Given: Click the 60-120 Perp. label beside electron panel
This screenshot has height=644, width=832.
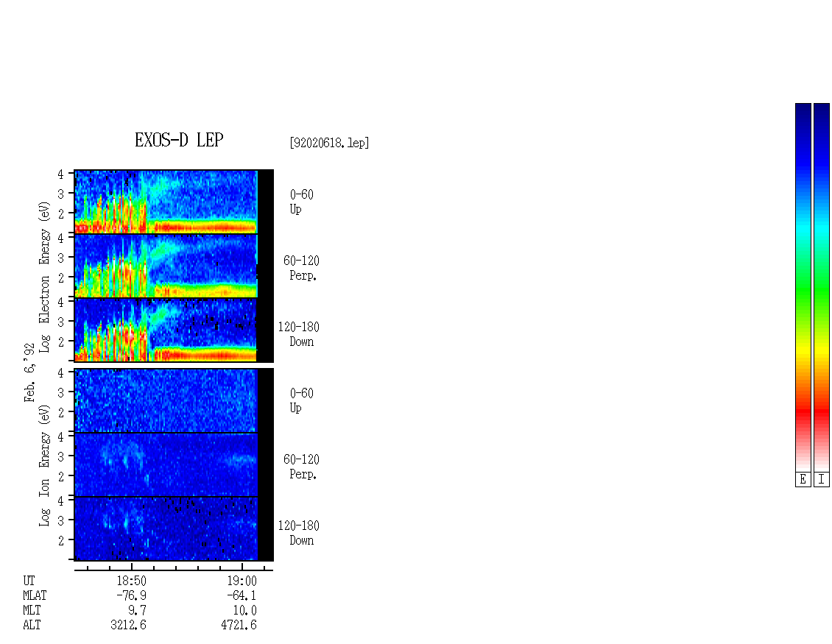Looking at the screenshot, I should [301, 268].
